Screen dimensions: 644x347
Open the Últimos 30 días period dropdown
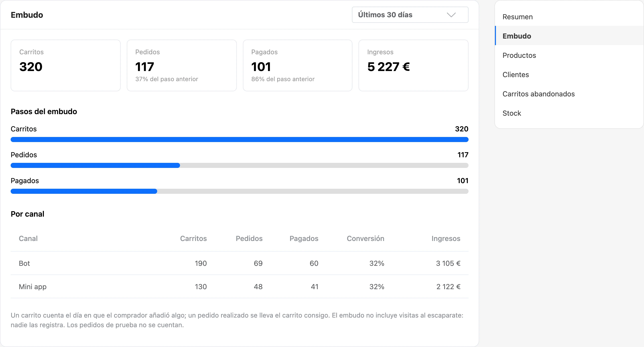tap(410, 15)
